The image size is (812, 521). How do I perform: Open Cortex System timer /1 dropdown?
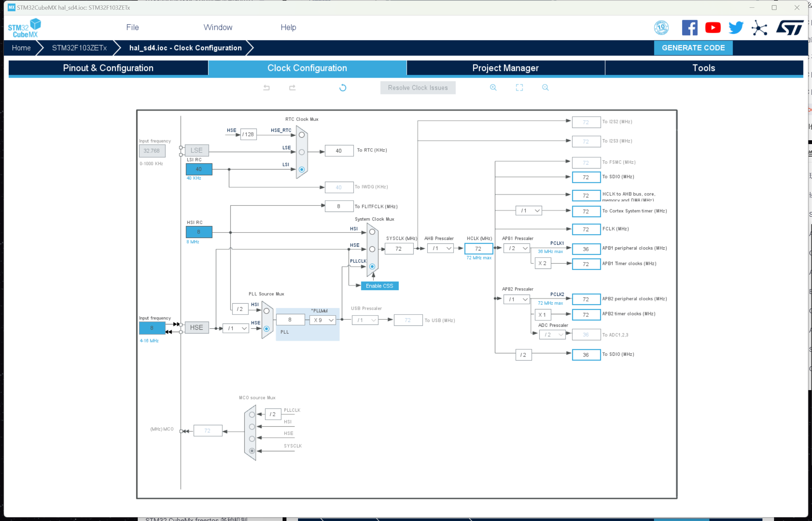[x=529, y=210]
